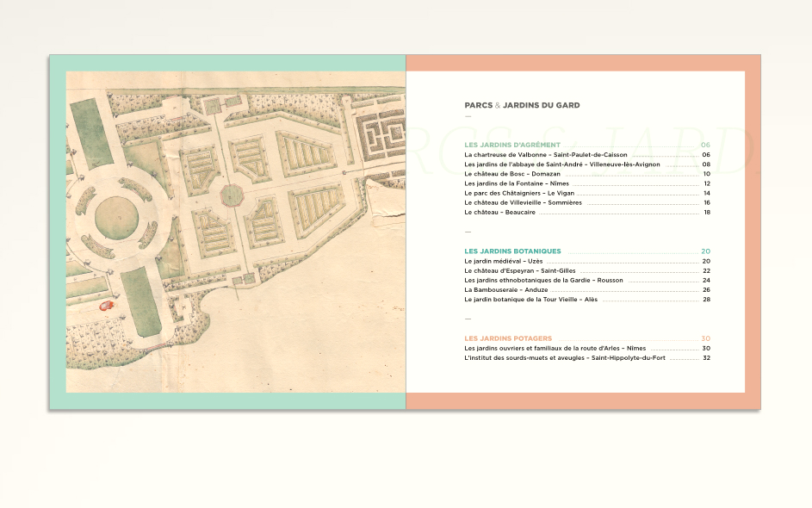Image resolution: width=812 pixels, height=508 pixels.
Task: Click 'Le château d'Espeyran – Saint-Gilles' entry
Action: click(519, 271)
